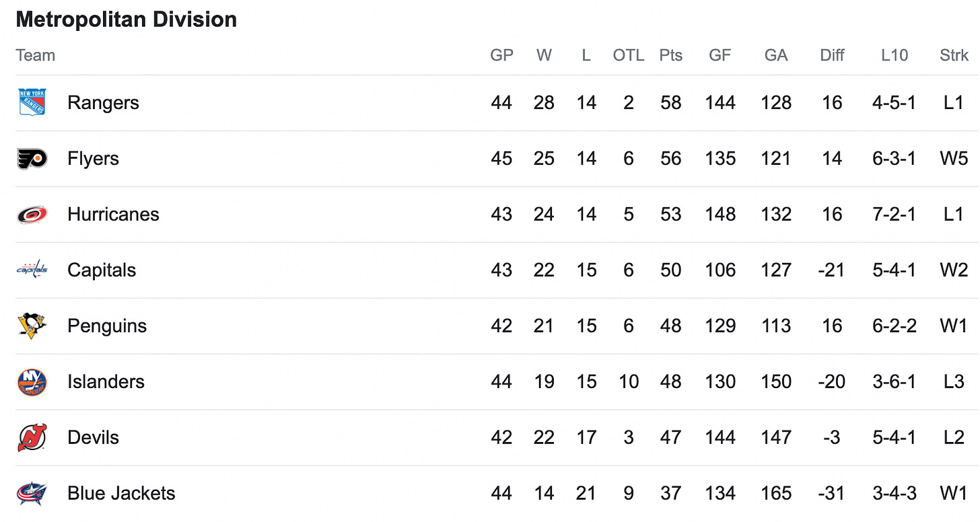Click the OTL column header
Viewport: 980px width, 522px height.
point(628,55)
